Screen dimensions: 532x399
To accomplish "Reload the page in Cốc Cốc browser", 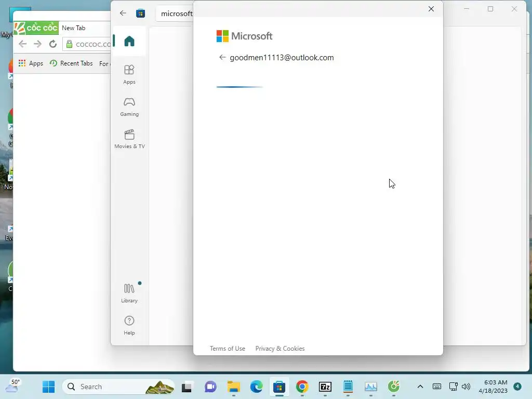I will click(x=53, y=44).
